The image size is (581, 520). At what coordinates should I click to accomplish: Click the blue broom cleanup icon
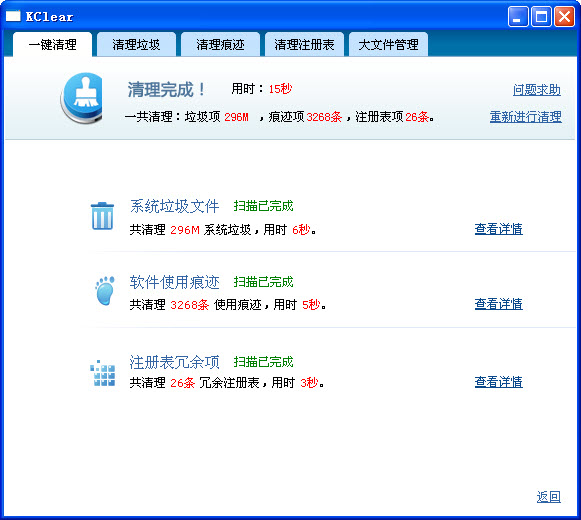pos(81,98)
